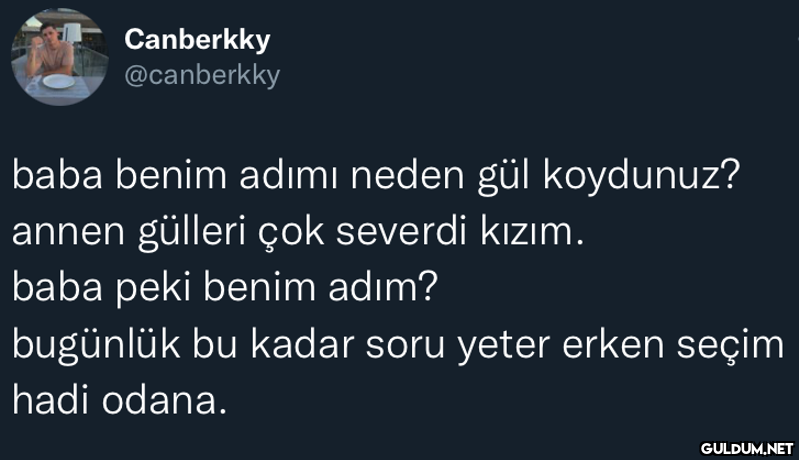Click the word 'kadar' in the fourth line
The height and width of the screenshot is (460, 799).
(x=302, y=345)
